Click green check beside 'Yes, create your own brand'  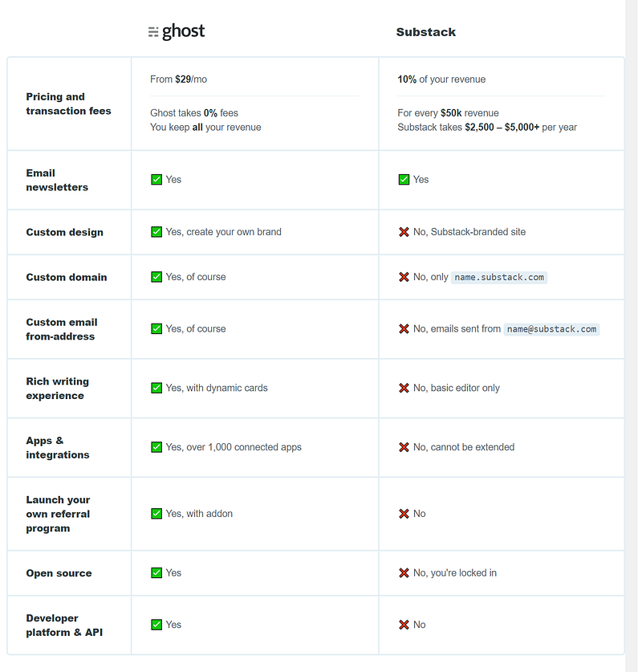(x=156, y=232)
